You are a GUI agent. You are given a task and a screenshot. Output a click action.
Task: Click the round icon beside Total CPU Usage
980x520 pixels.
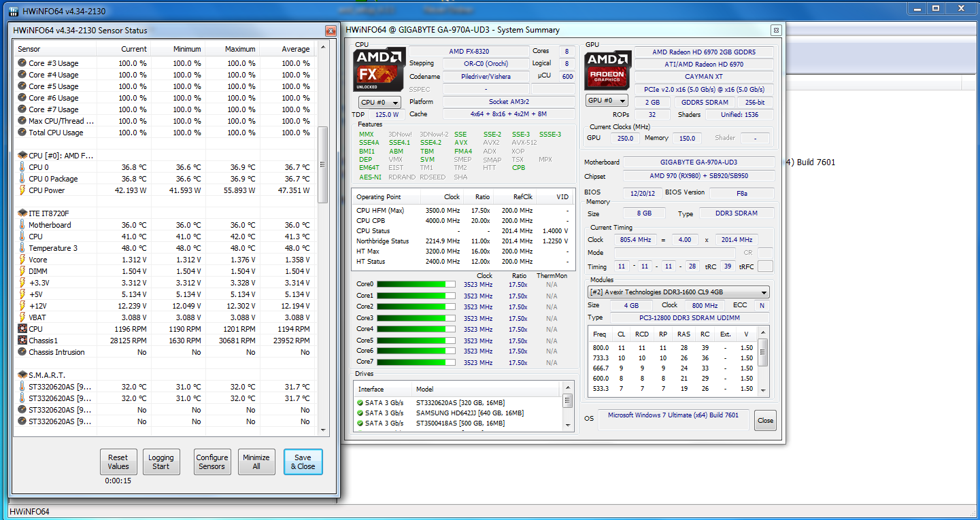(x=22, y=133)
